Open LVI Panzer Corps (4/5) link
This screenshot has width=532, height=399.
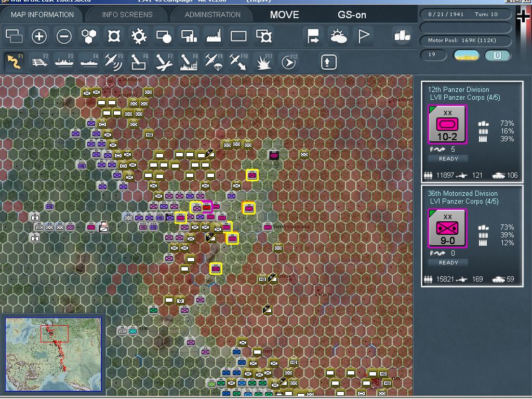pos(464,201)
